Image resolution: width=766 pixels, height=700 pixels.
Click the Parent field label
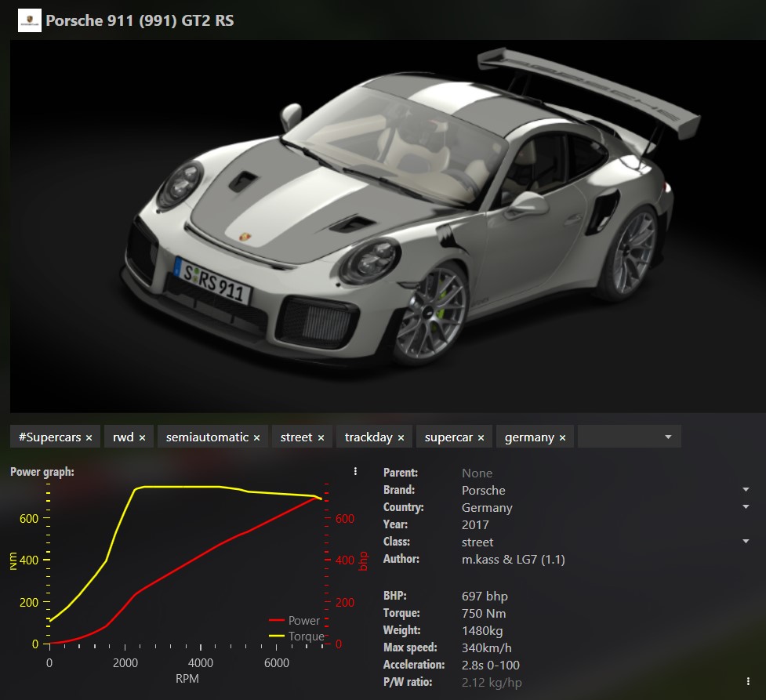tap(401, 473)
